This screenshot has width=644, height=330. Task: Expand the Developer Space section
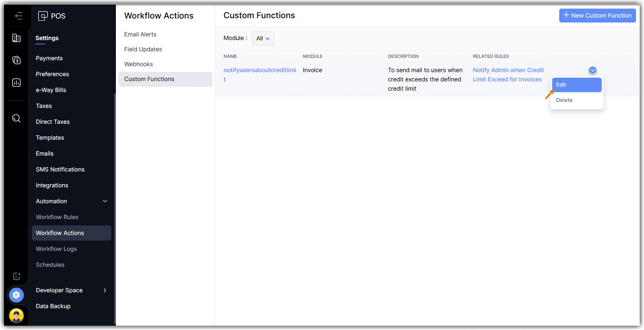pyautogui.click(x=105, y=290)
